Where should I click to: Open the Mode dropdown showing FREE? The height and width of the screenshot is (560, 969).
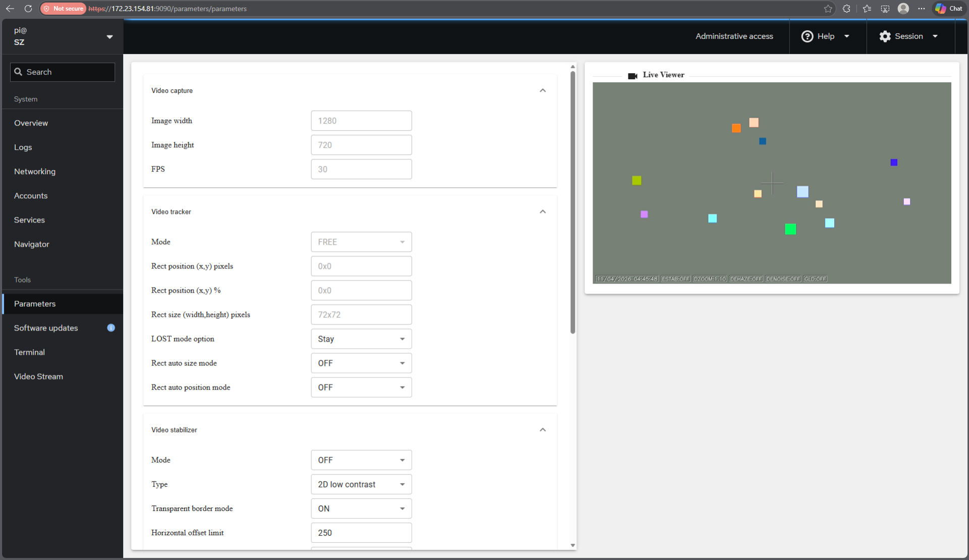pos(361,242)
